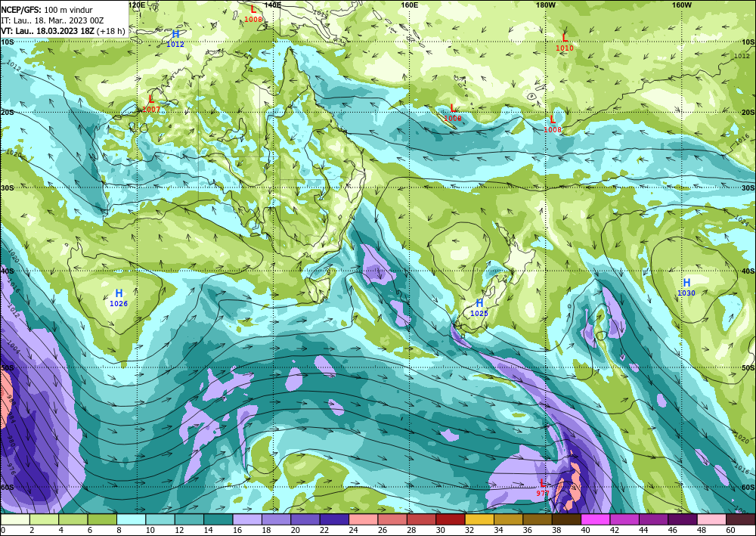Click the 120E longitude label

(137, 5)
